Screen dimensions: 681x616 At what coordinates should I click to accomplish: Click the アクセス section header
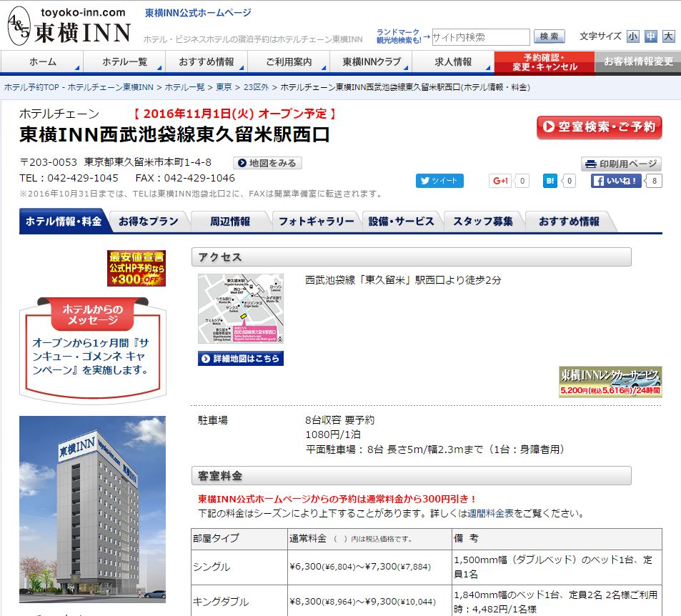click(x=412, y=257)
